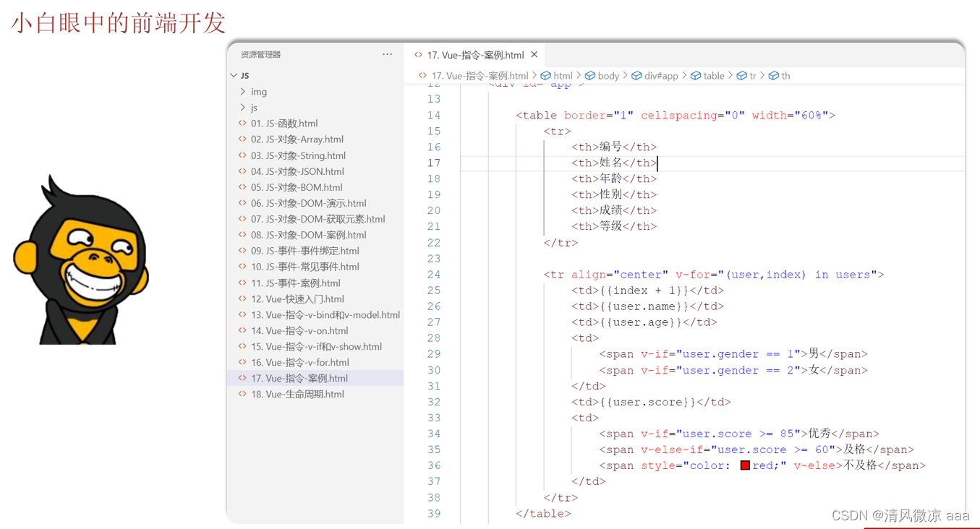Click the </table> closing tag
This screenshot has height=529, width=980.
(x=543, y=514)
